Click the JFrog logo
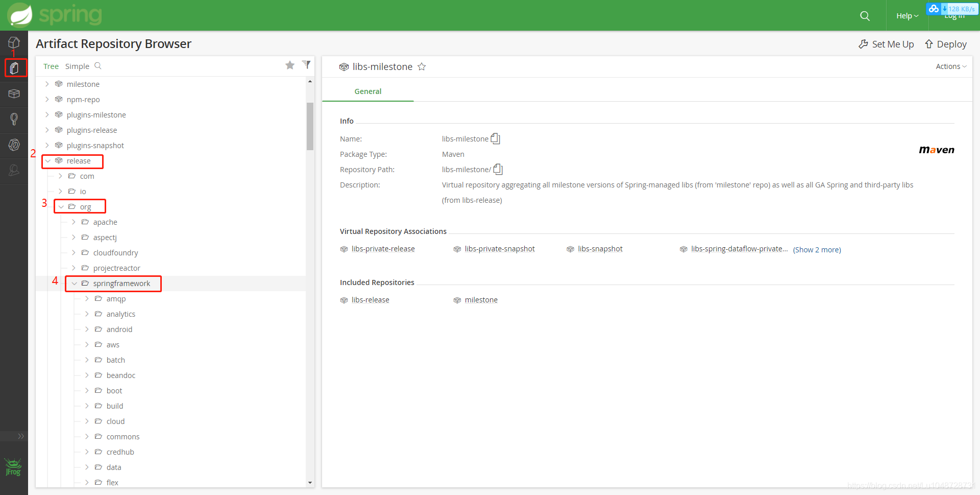 (x=13, y=467)
